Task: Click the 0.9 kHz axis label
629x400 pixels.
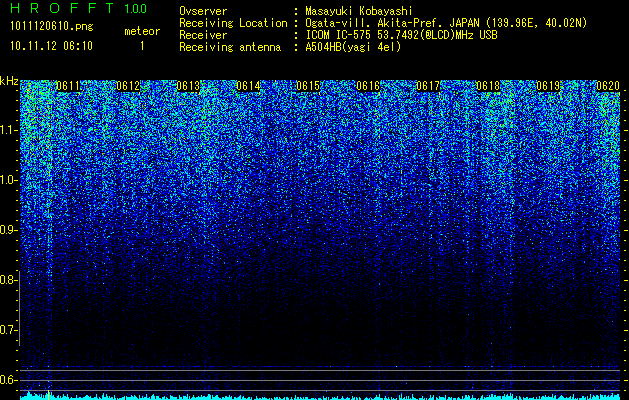Action: (x=8, y=230)
